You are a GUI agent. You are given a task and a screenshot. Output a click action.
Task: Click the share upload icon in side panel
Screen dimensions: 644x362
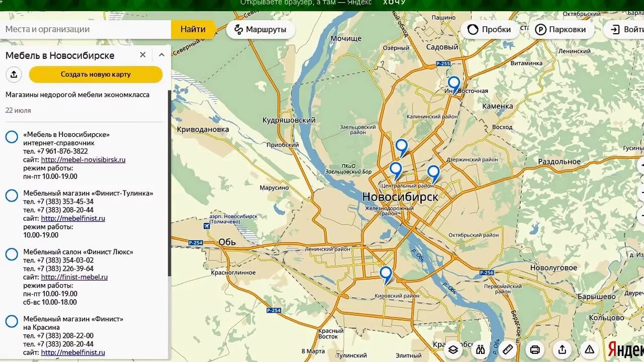pyautogui.click(x=14, y=74)
